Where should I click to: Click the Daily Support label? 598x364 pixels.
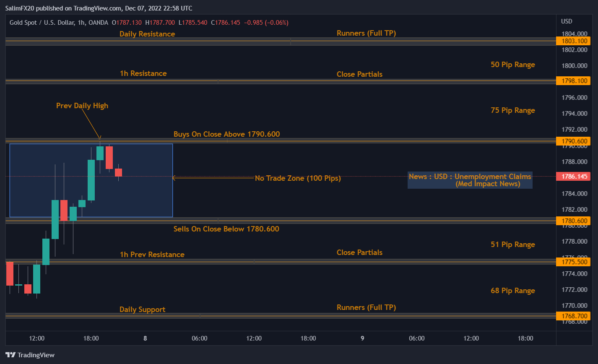[x=142, y=309]
